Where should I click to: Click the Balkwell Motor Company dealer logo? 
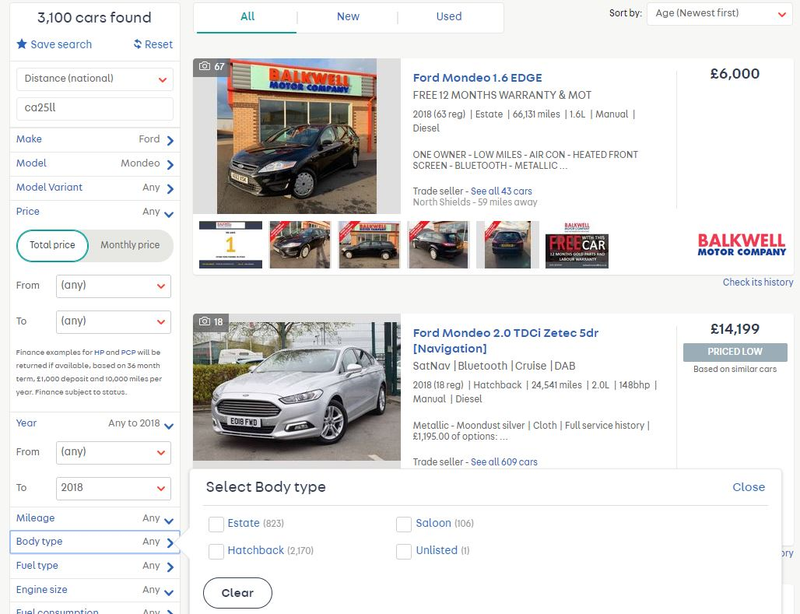pos(741,244)
